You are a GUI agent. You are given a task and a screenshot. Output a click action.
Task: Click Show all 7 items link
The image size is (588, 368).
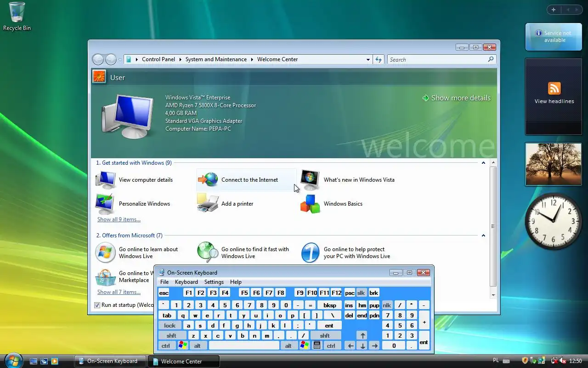pyautogui.click(x=119, y=292)
